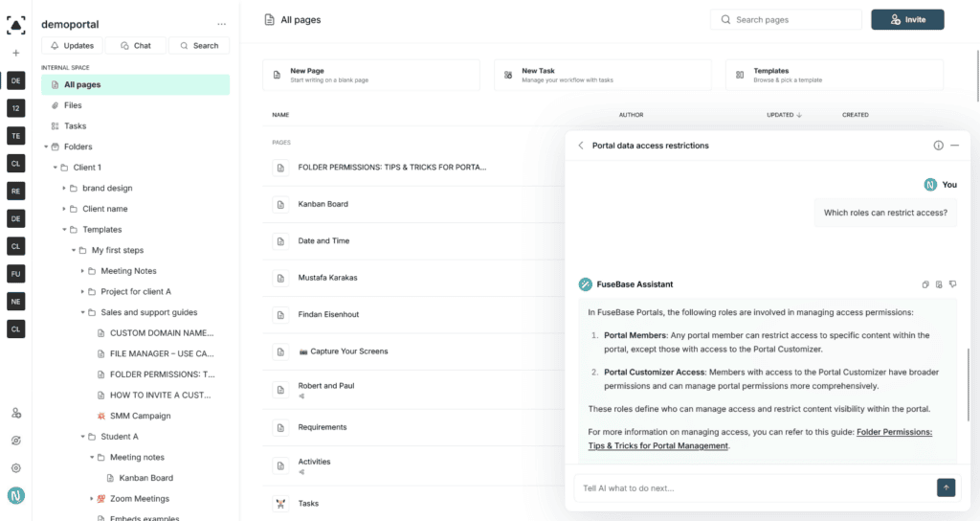Go back with chat panel arrow
The width and height of the screenshot is (980, 521).
pyautogui.click(x=581, y=146)
